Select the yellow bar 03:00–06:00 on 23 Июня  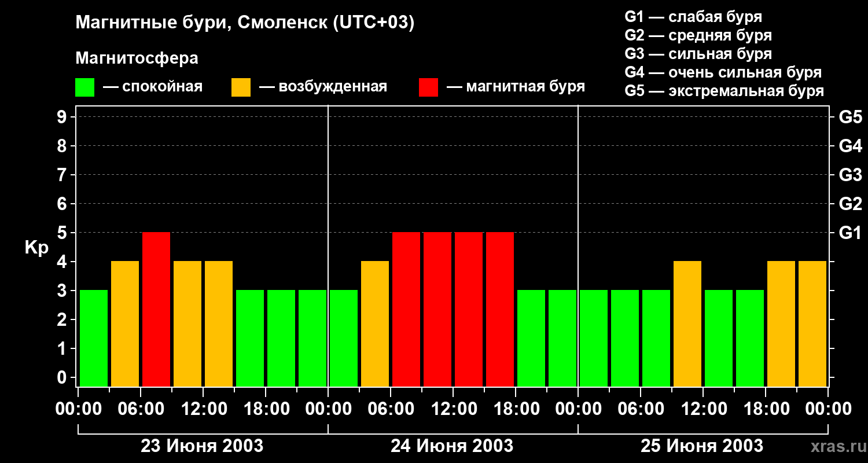tap(125, 324)
